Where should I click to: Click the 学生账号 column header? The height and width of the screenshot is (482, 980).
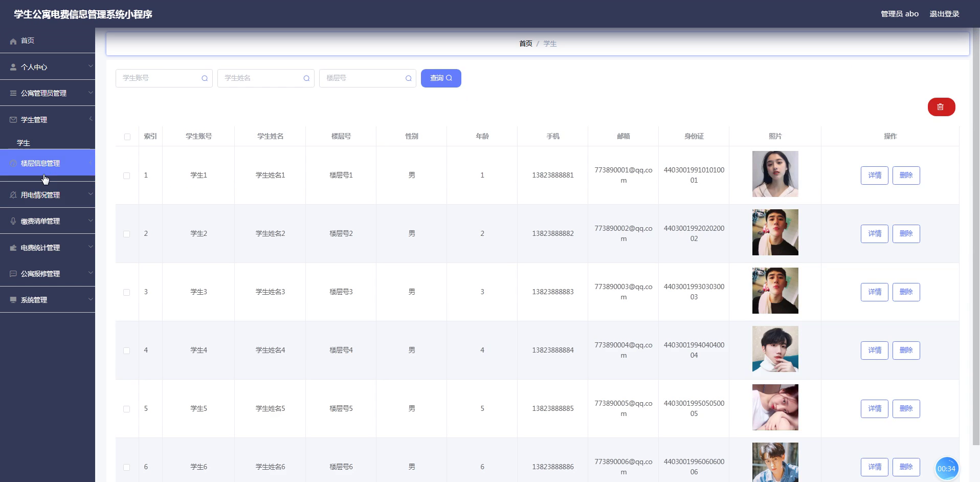(198, 136)
